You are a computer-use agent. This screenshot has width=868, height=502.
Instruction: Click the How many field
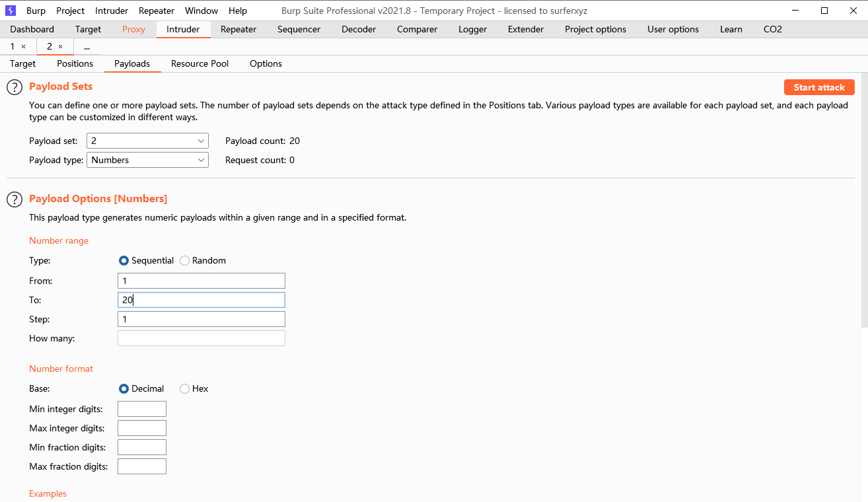(201, 338)
